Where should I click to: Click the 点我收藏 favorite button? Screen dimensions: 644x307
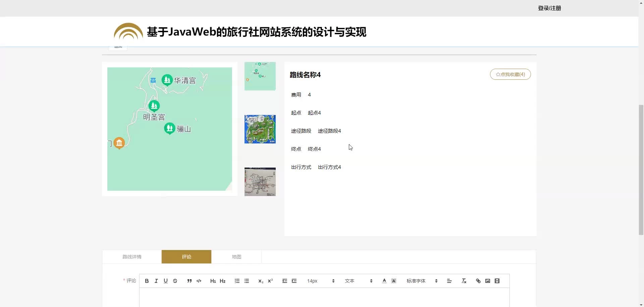tap(510, 74)
